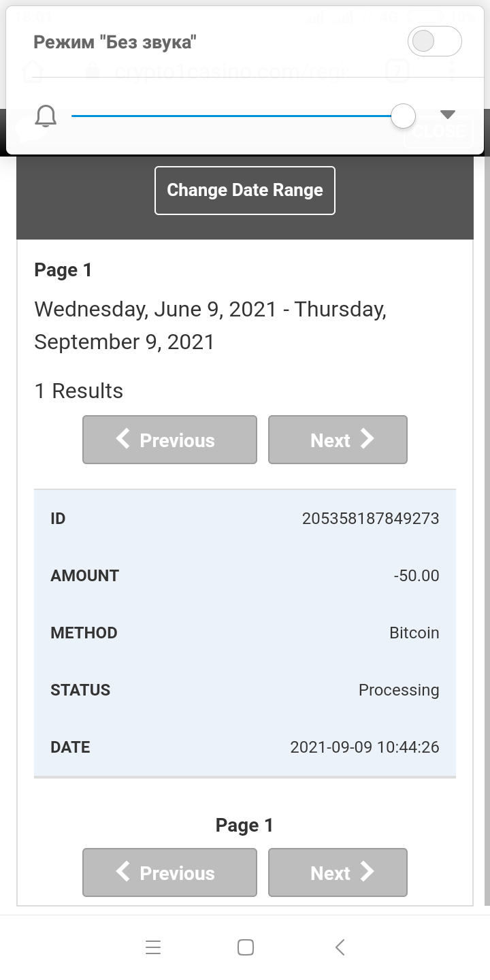Select the transaction ID 205358187849273
The image size is (490, 980).
pyautogui.click(x=371, y=519)
